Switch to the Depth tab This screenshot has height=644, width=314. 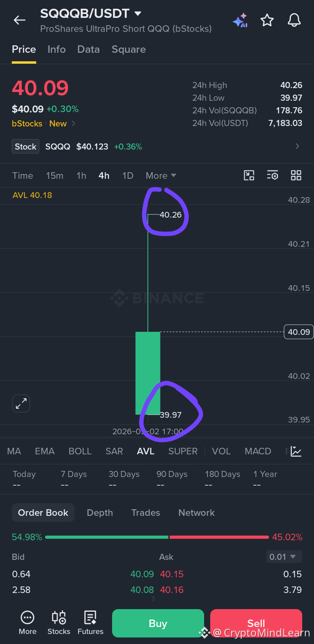pos(100,513)
